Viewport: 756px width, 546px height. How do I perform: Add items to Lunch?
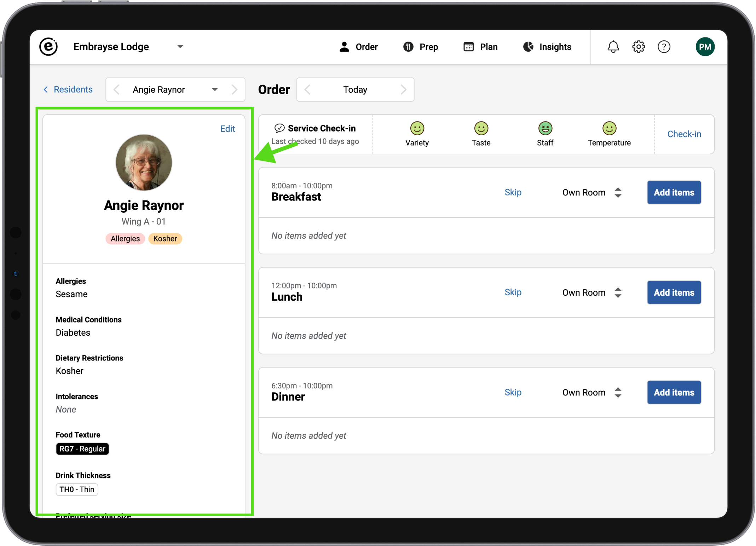674,292
